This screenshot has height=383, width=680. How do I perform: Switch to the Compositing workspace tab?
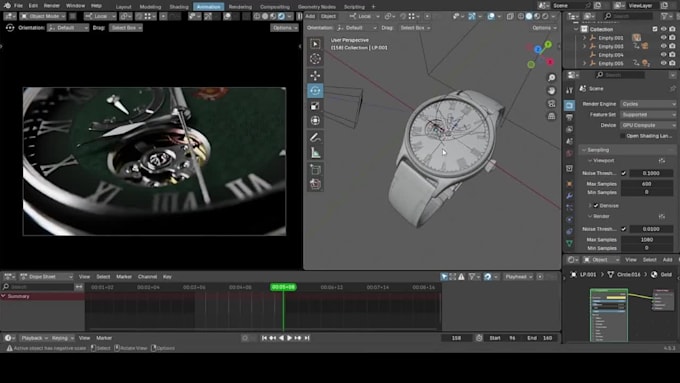pos(275,7)
